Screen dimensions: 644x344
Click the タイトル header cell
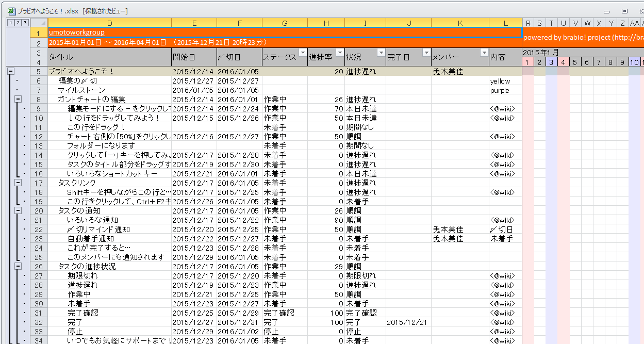pyautogui.click(x=110, y=57)
